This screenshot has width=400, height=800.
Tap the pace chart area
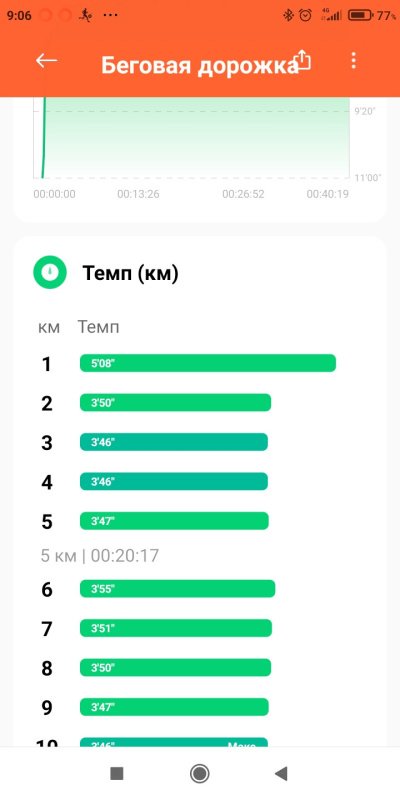191,138
